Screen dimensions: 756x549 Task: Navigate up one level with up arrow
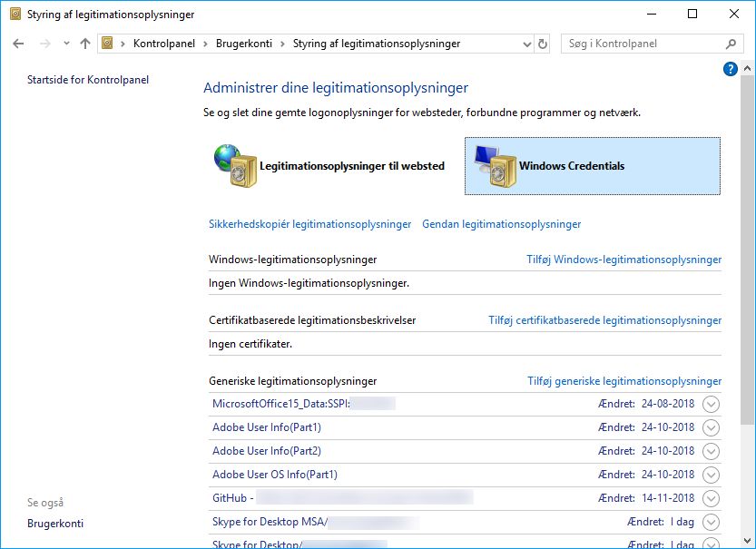click(x=85, y=44)
